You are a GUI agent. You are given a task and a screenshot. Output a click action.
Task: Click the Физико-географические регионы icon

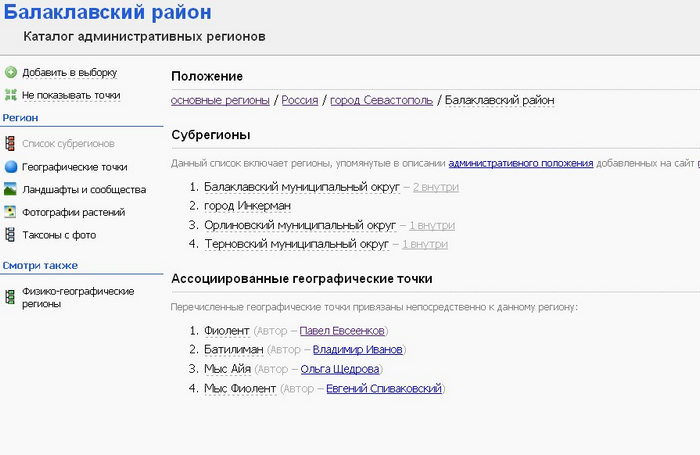(10, 291)
